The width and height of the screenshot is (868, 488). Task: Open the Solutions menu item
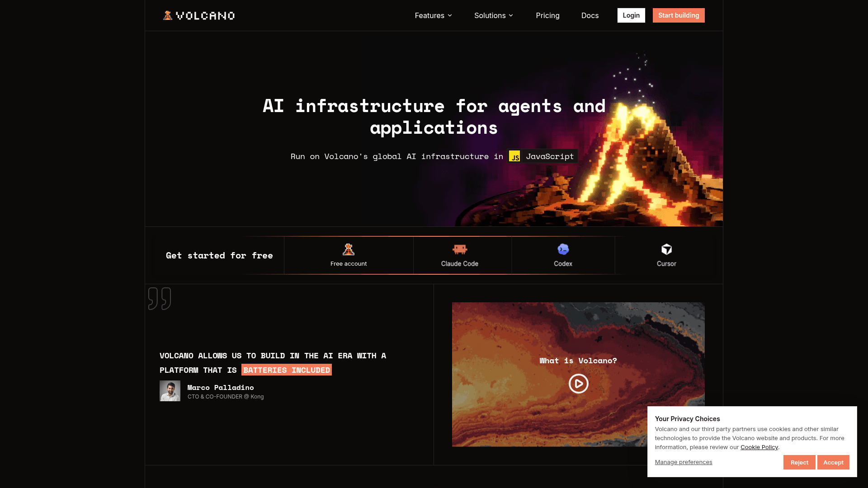pyautogui.click(x=494, y=15)
